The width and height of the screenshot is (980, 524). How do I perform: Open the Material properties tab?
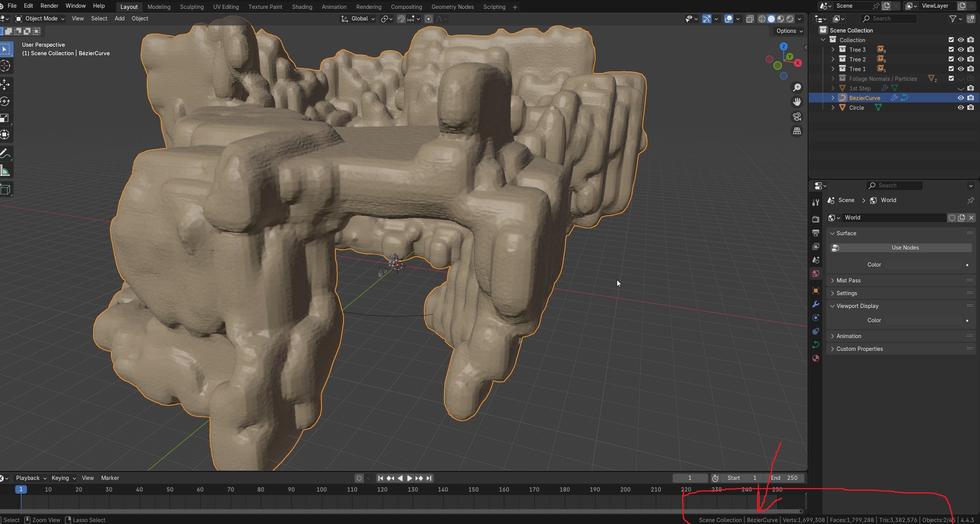tap(816, 358)
